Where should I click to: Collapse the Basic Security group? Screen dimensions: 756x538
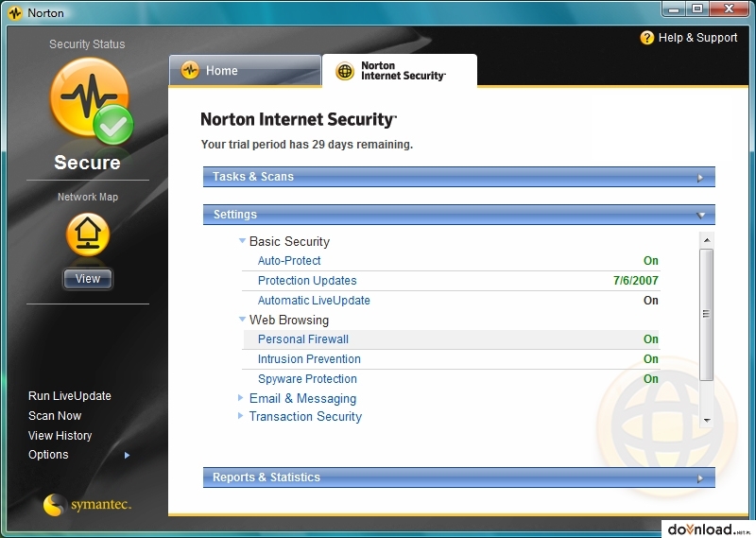(243, 240)
